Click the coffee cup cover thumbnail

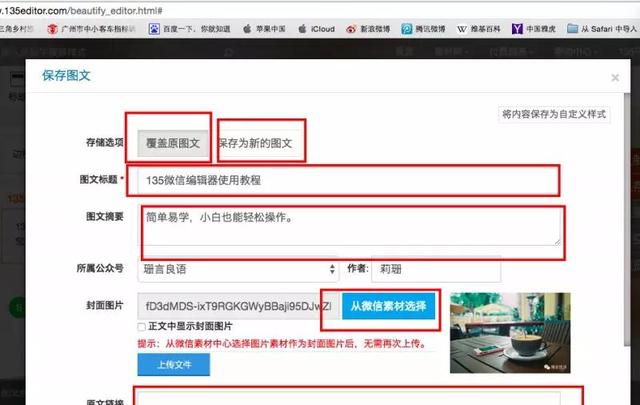[x=510, y=333]
